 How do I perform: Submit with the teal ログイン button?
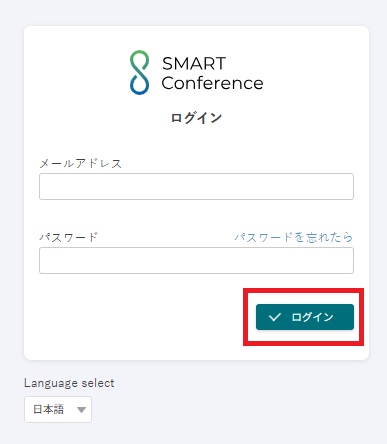coord(305,317)
